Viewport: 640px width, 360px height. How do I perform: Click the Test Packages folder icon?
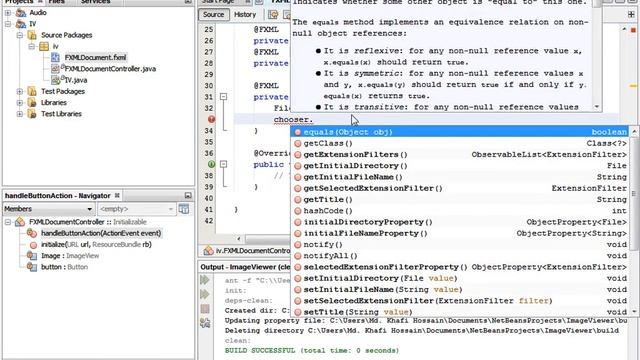32,91
